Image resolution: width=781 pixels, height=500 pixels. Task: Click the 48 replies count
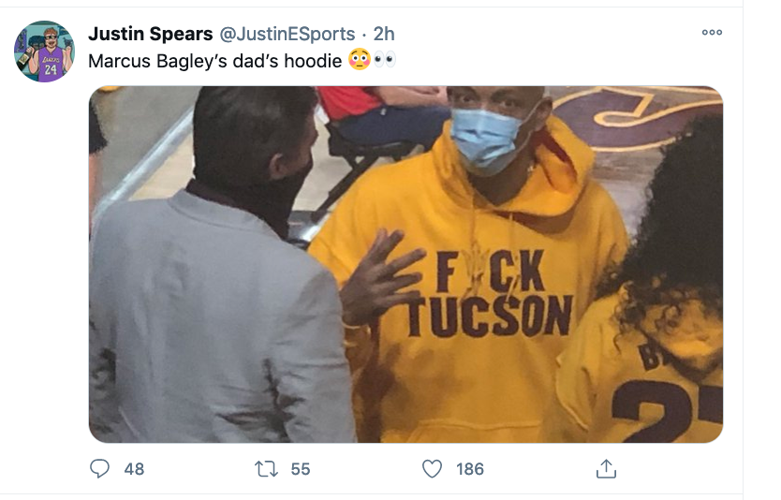click(134, 469)
